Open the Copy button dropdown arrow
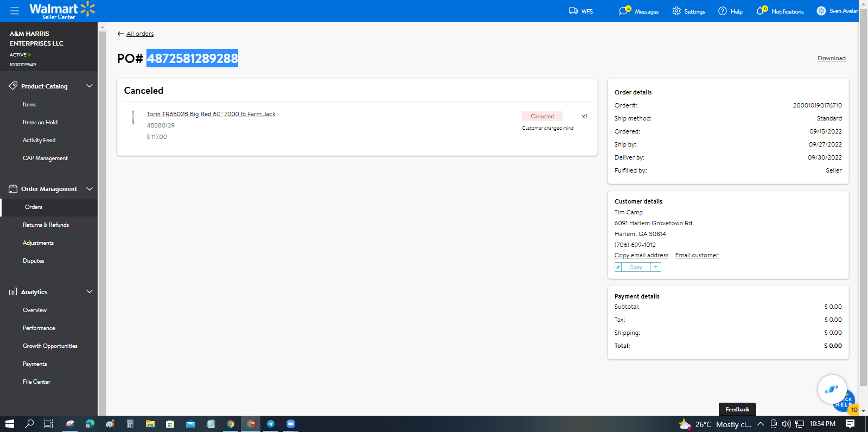Screen dimensions: 868x432 (x=655, y=267)
